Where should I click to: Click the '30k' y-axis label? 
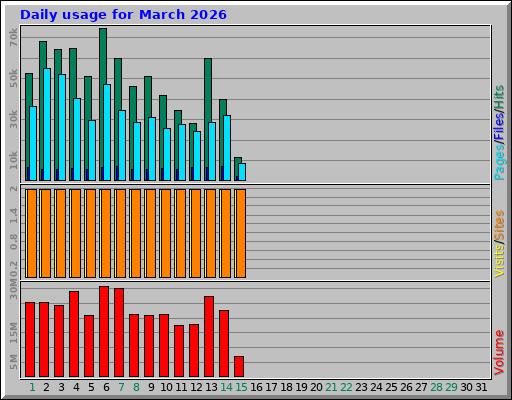click(x=13, y=119)
